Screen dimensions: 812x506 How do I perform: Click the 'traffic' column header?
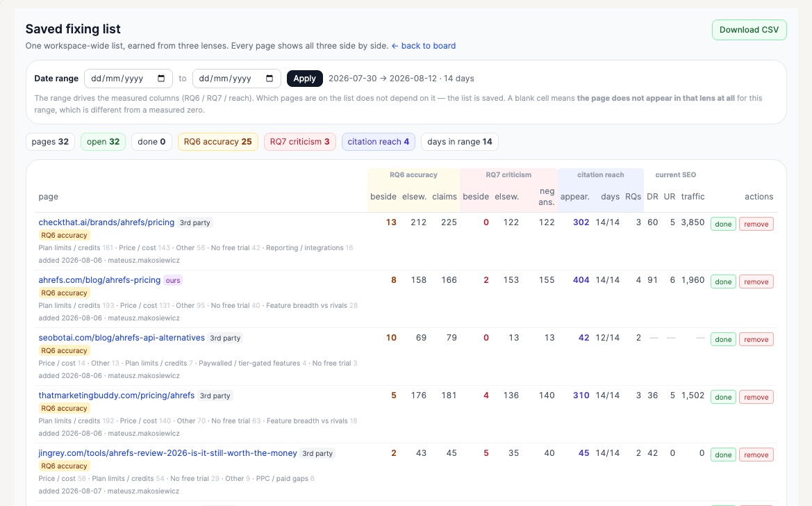(693, 197)
